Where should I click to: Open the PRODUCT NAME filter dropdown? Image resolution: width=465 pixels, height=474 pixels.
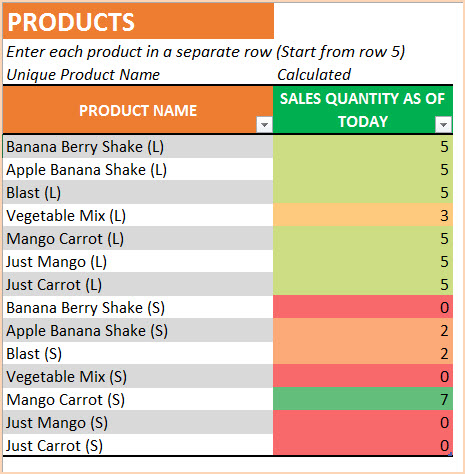[265, 125]
